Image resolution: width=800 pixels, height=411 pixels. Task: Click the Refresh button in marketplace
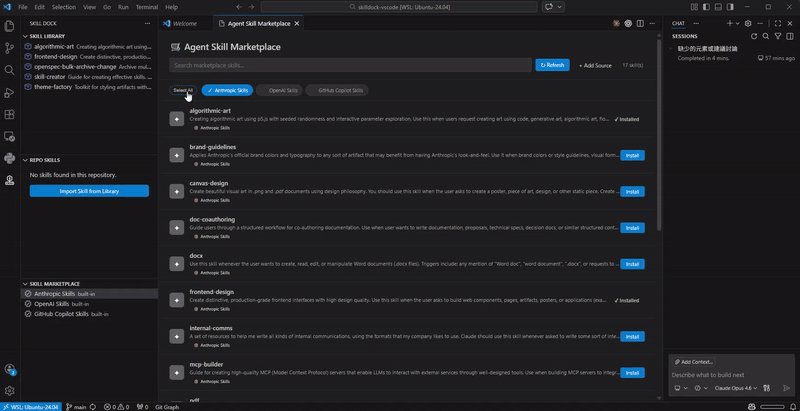[x=552, y=65]
